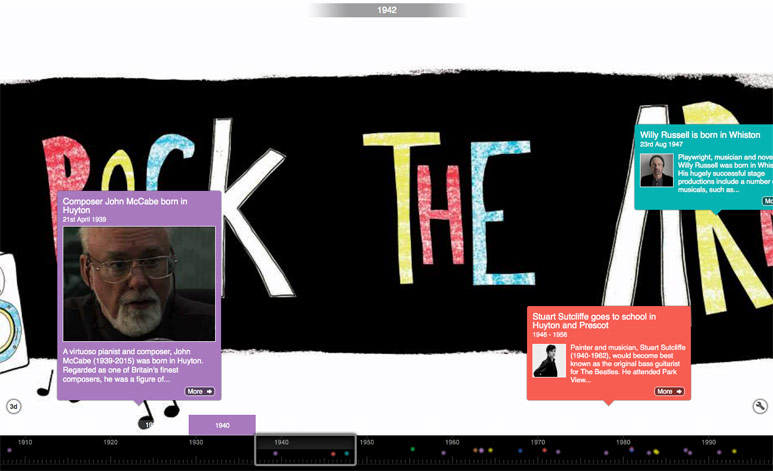773x471 pixels.
Task: Open More on the John McCabe card
Action: (200, 391)
